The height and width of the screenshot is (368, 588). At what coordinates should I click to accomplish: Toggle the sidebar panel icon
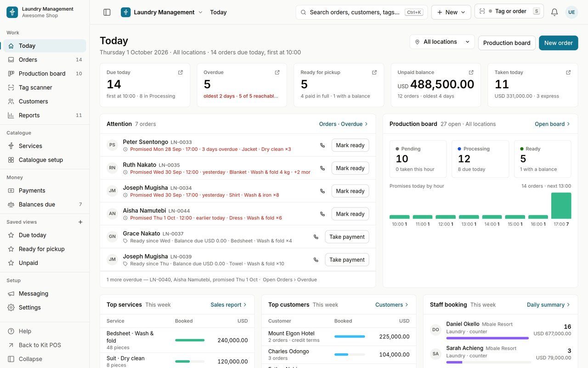[107, 12]
